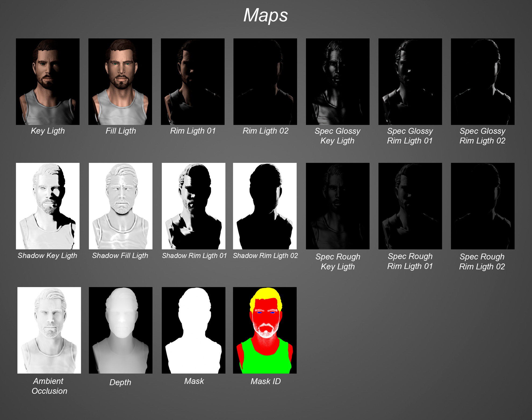Image resolution: width=532 pixels, height=420 pixels.
Task: Open the Shadow Rim Ligth 01 image
Action: point(193,206)
